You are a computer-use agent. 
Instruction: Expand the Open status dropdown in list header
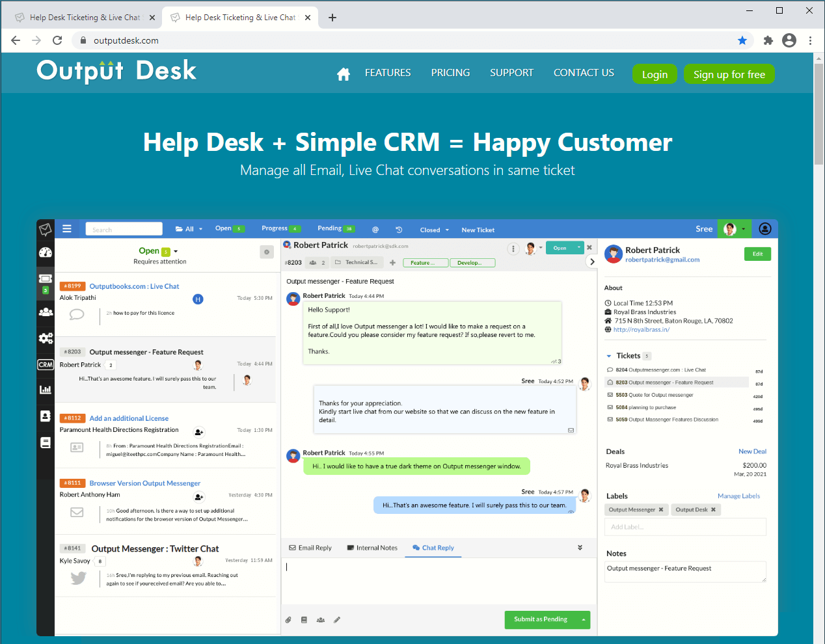click(176, 251)
